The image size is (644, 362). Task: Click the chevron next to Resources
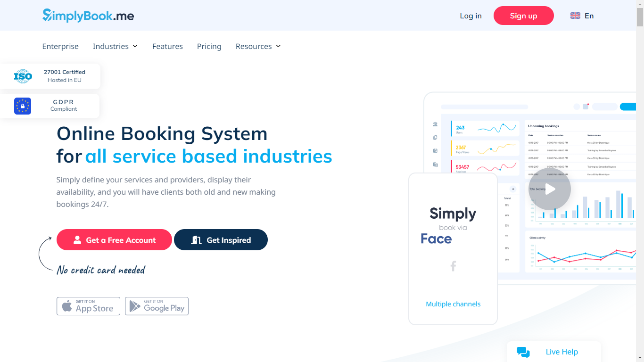click(x=278, y=46)
